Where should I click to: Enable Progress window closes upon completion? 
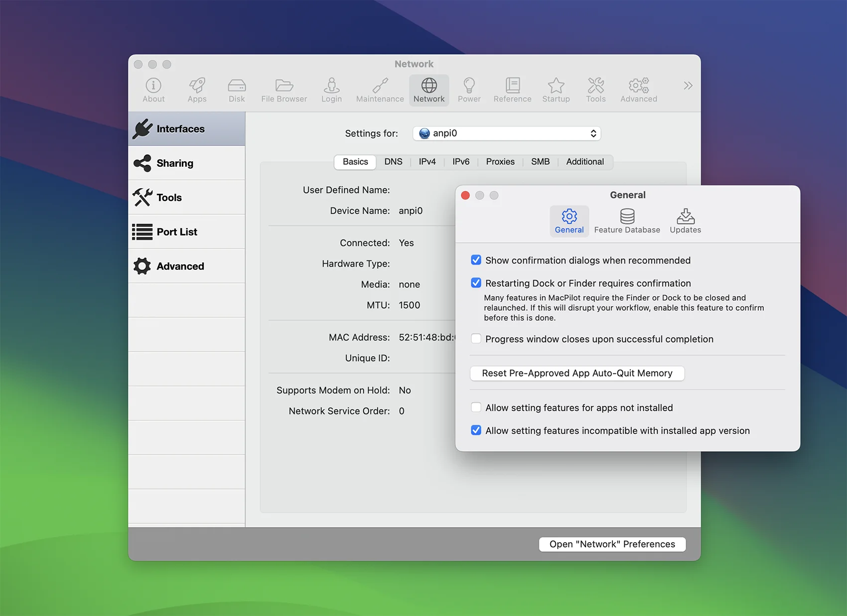pos(476,339)
